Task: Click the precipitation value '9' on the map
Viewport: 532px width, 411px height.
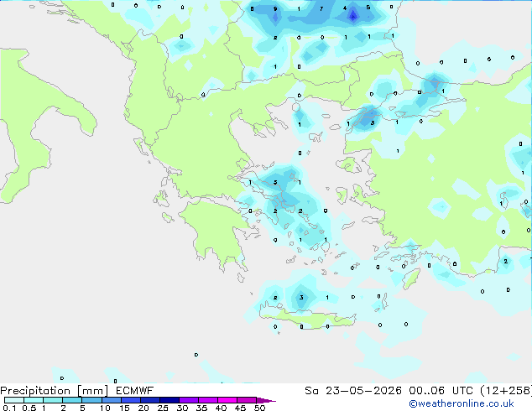Action: (x=275, y=9)
